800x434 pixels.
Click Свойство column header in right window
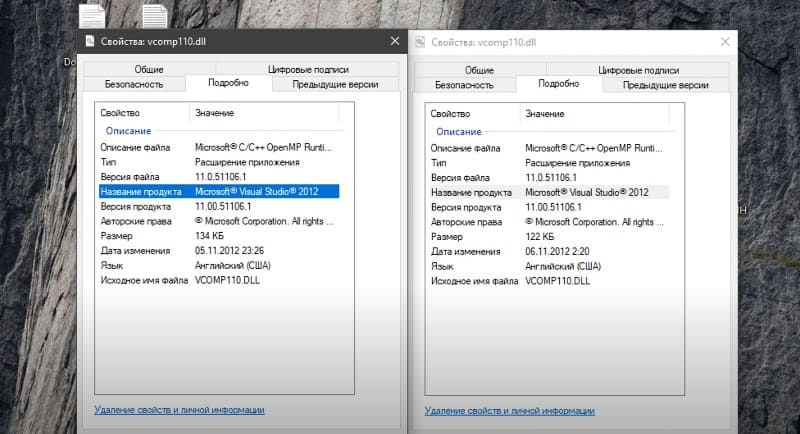[x=472, y=114]
